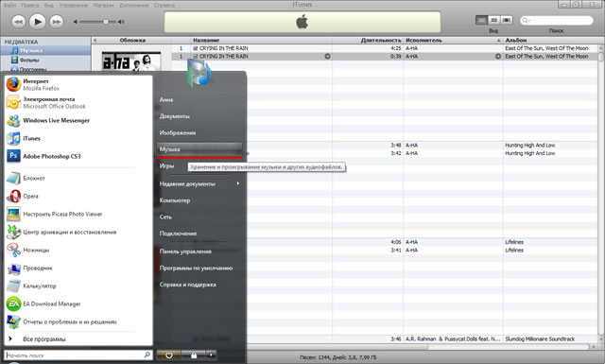Skip to the previous track in iTunes
Image resolution: width=605 pixels, height=364 pixels.
click(x=18, y=22)
